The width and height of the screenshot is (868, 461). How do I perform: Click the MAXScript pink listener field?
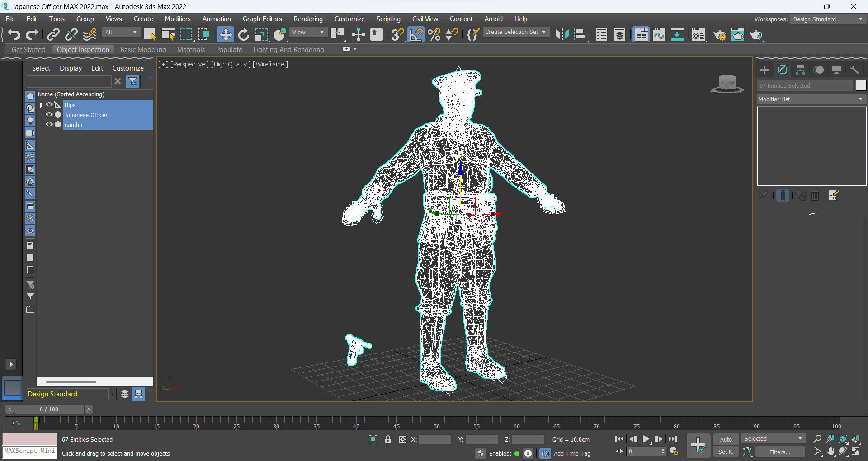coord(30,439)
